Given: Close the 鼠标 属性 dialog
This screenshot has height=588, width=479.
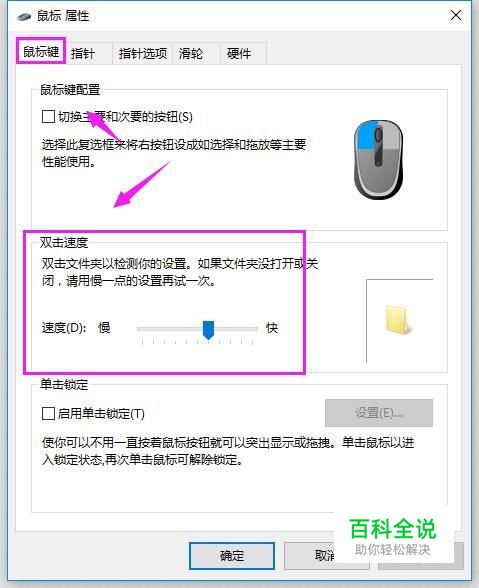Looking at the screenshot, I should [456, 15].
